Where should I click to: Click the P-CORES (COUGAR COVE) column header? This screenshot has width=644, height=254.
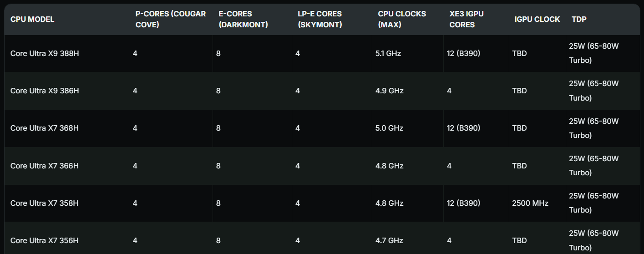click(x=170, y=19)
